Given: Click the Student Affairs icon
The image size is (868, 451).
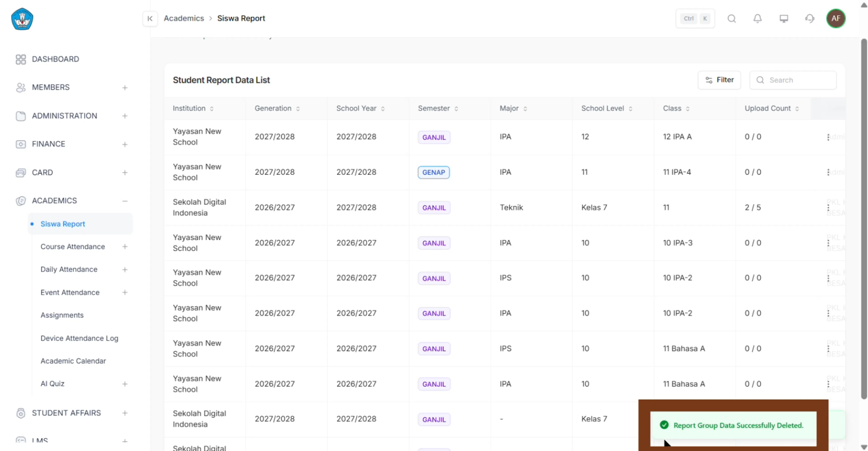Looking at the screenshot, I should 21,413.
